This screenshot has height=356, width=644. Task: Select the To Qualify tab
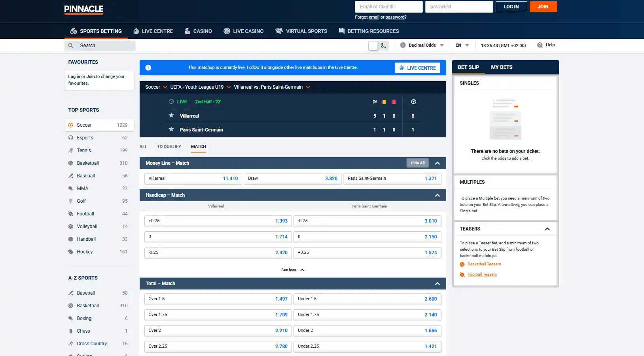point(169,147)
